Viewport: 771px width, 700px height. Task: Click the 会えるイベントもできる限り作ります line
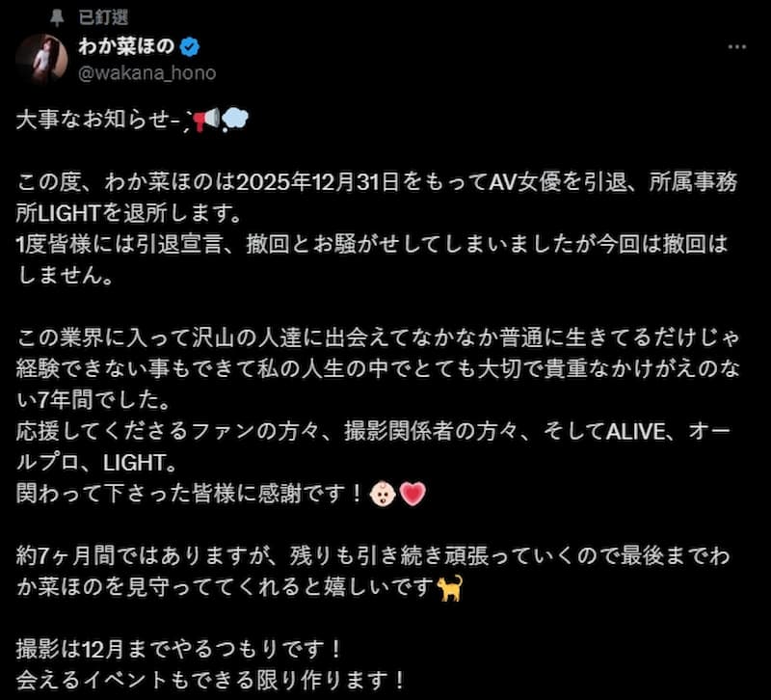click(x=211, y=681)
